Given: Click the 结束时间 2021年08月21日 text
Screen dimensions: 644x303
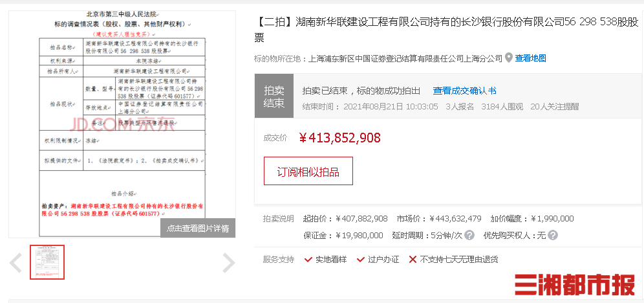Looking at the screenshot, I should [370, 107].
